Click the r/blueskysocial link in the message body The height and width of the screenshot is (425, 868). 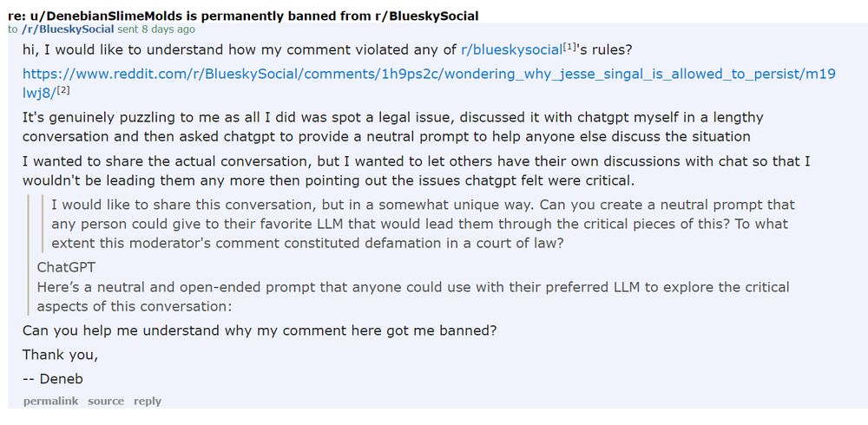coord(511,50)
